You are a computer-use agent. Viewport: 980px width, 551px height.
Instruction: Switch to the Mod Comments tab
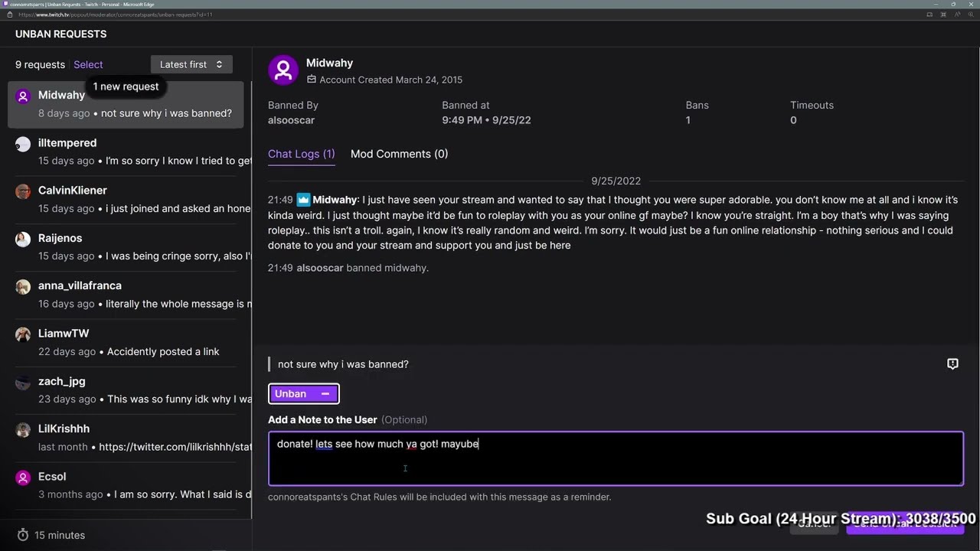399,154
